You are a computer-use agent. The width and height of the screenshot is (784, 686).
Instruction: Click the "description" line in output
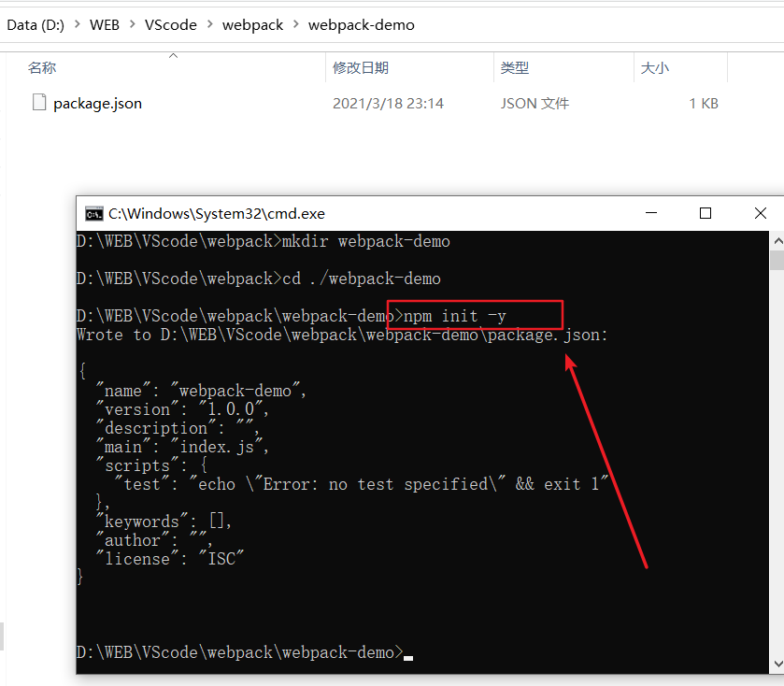pyautogui.click(x=177, y=428)
